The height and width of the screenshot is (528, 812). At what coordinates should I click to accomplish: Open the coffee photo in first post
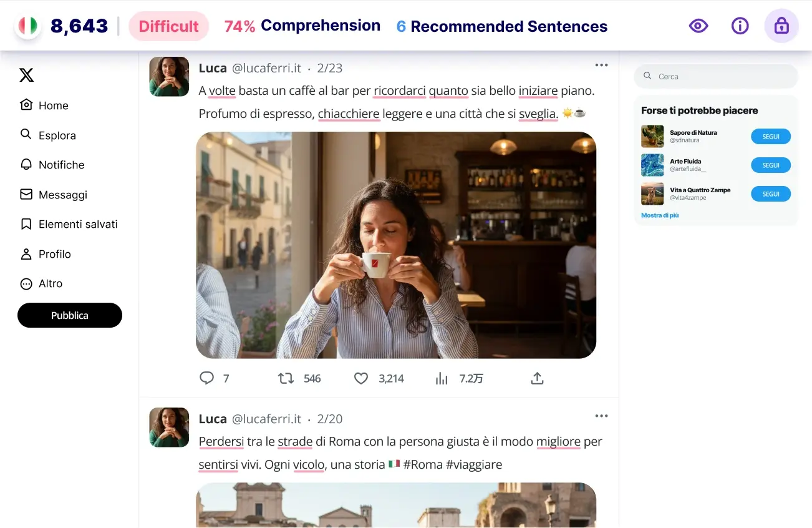pos(396,245)
